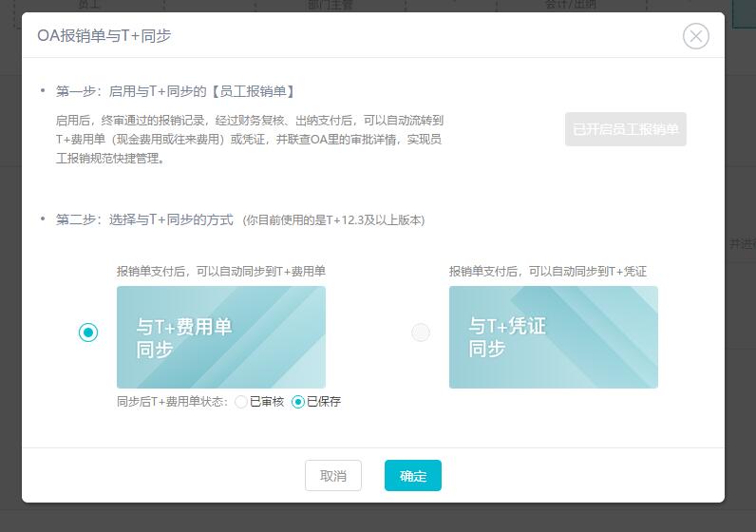The height and width of the screenshot is (532, 756).
Task: Choose 已审核 status radio option
Action: 241,402
